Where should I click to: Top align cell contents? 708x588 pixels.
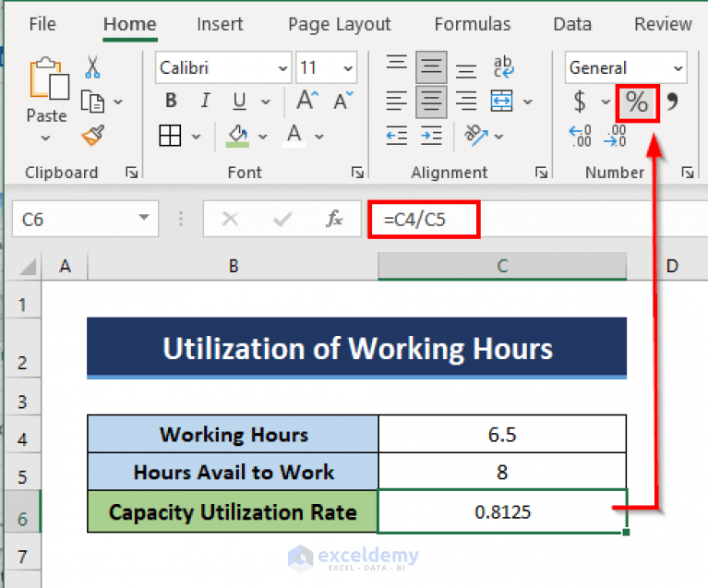click(396, 63)
